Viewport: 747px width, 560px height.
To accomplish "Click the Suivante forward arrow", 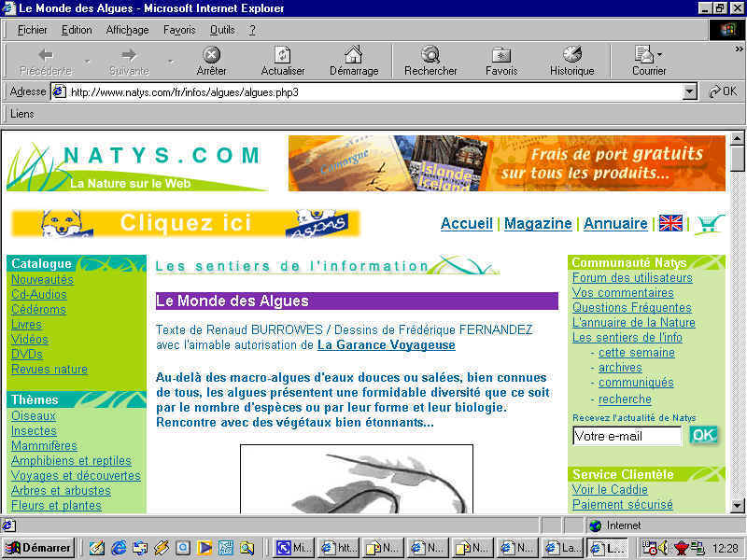I will (129, 55).
